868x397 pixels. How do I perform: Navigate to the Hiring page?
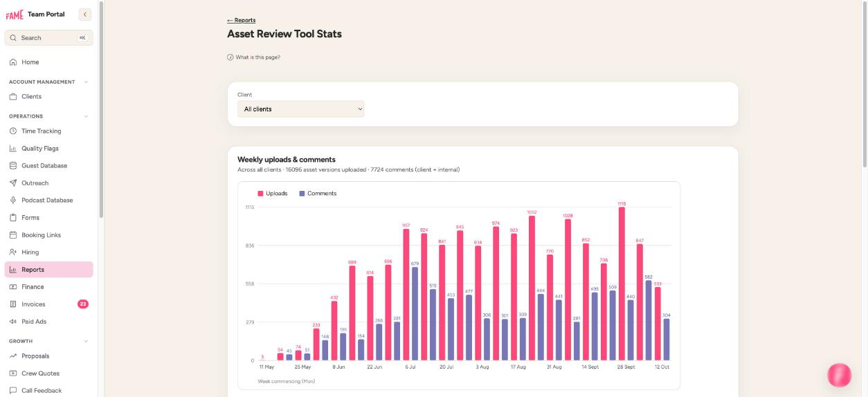[48, 252]
